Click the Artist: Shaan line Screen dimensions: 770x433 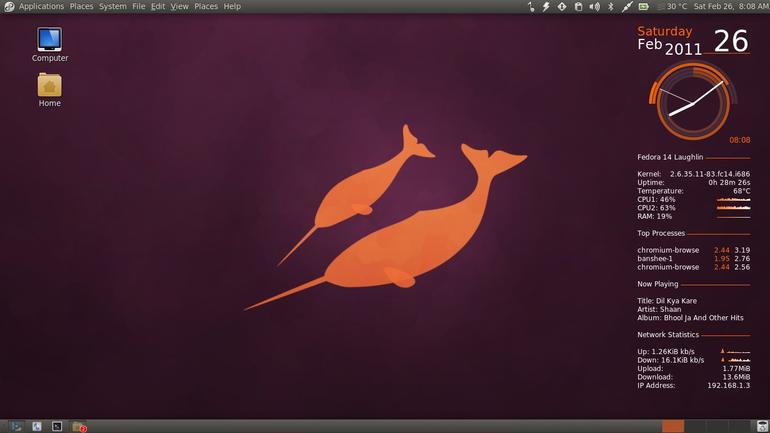(659, 309)
